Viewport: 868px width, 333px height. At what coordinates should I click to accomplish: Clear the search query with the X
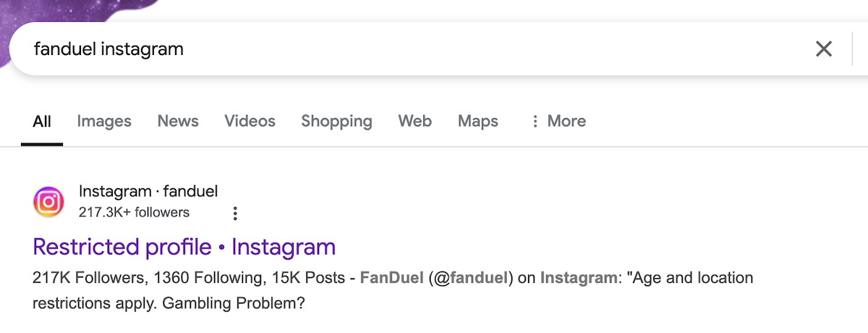823,49
